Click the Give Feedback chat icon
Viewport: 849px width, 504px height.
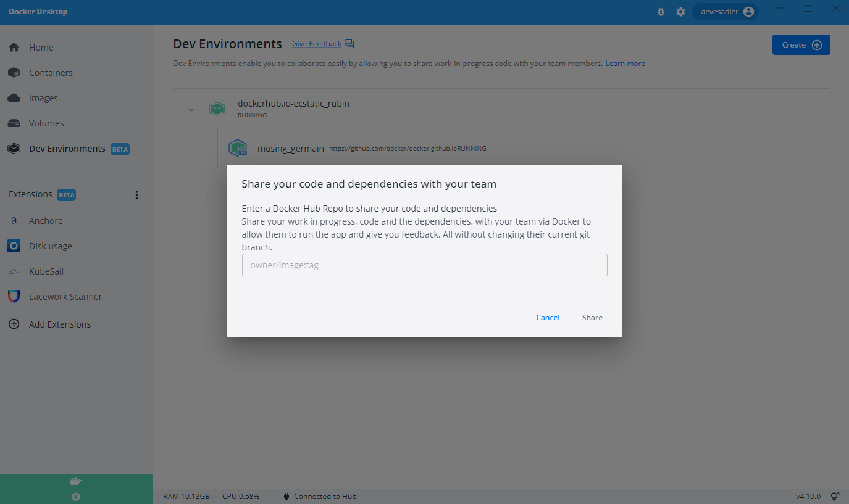[x=350, y=44]
